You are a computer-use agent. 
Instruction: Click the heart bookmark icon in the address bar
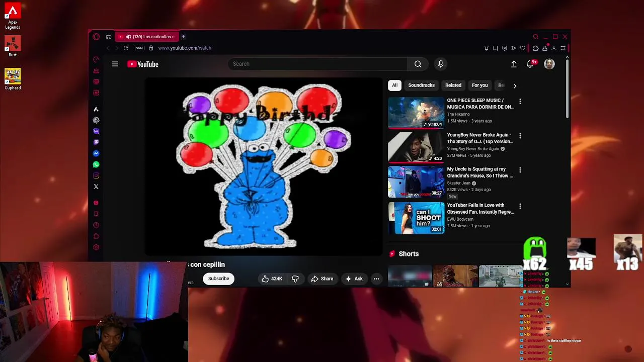[523, 48]
